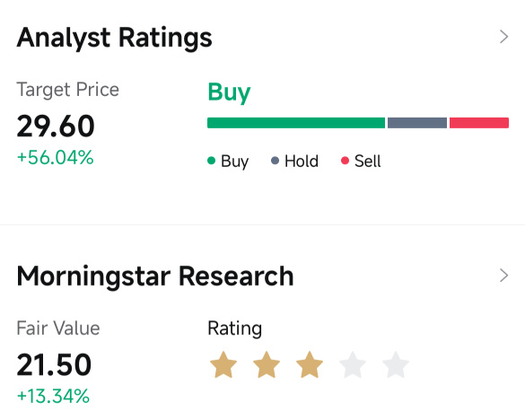Click the Analyst Ratings heading
The height and width of the screenshot is (420, 525).
(114, 39)
